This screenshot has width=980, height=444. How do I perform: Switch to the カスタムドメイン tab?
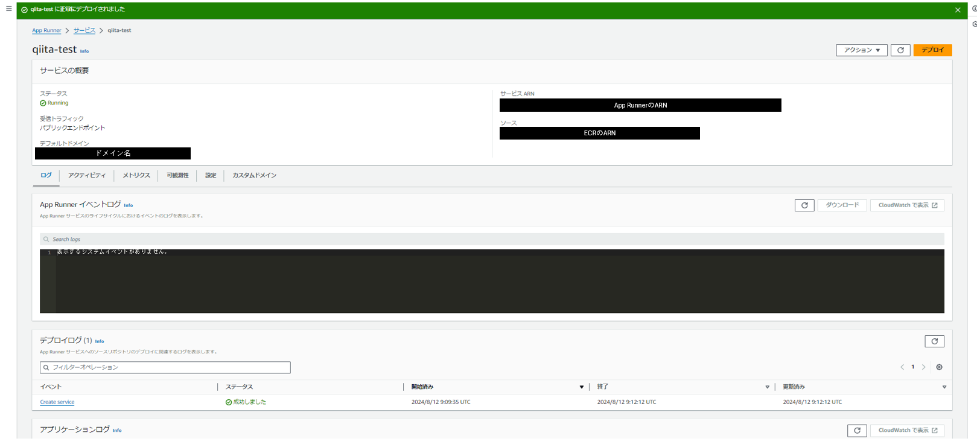tap(255, 175)
